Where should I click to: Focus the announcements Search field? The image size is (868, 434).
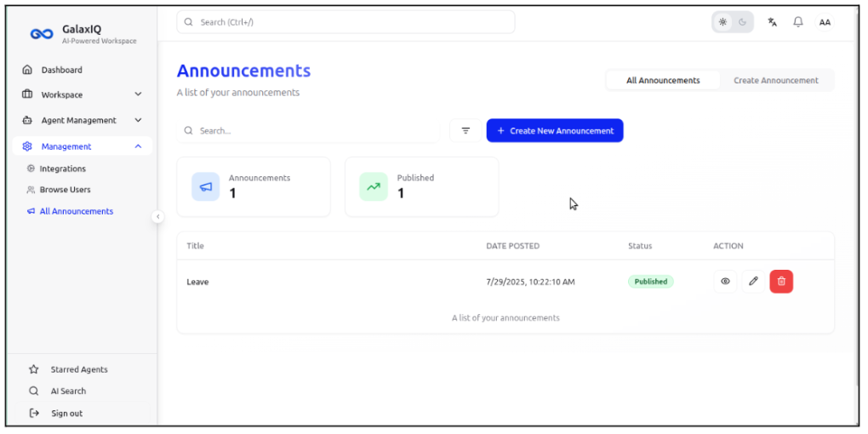coord(308,131)
